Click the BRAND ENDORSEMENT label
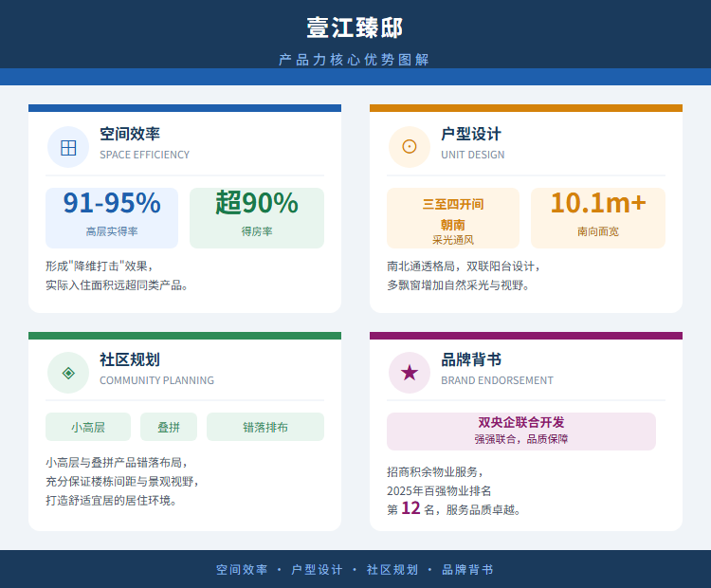This screenshot has width=711, height=588. [x=498, y=380]
